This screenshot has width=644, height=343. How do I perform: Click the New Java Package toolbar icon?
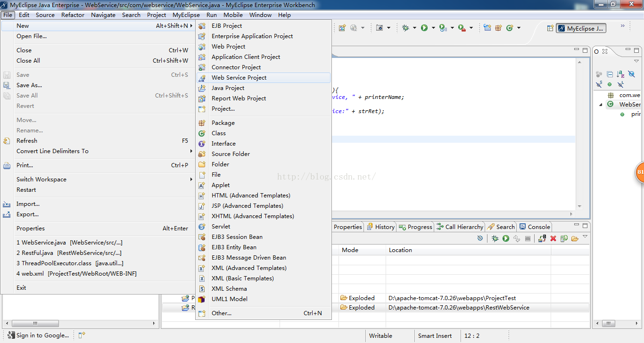[x=498, y=28]
